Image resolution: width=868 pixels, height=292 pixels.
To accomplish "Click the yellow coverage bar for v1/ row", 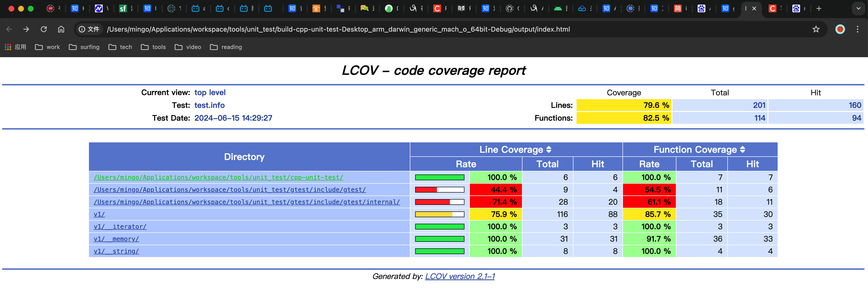I will 439,214.
